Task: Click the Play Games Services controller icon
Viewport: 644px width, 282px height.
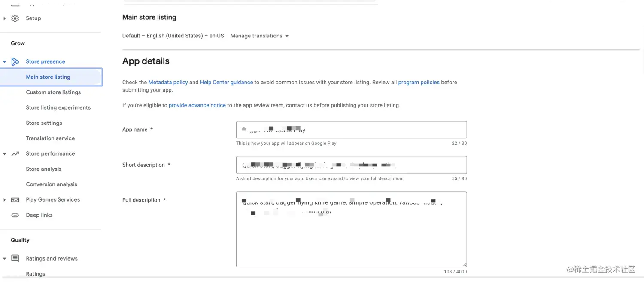Action: click(x=15, y=200)
